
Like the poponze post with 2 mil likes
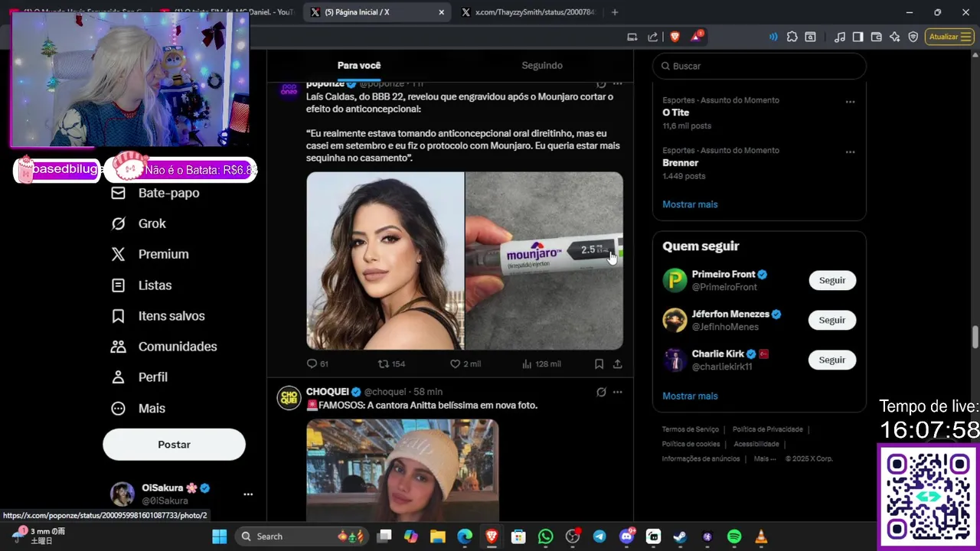coord(465,364)
